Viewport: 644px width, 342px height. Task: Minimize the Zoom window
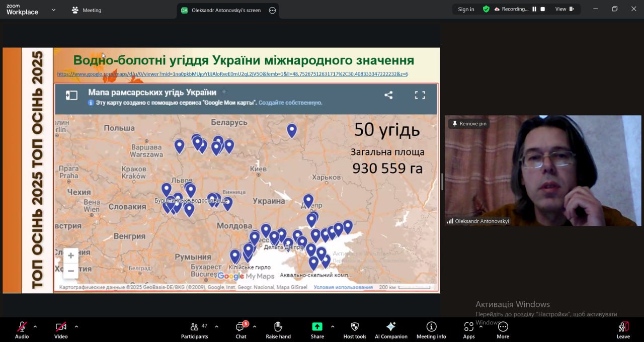point(596,9)
